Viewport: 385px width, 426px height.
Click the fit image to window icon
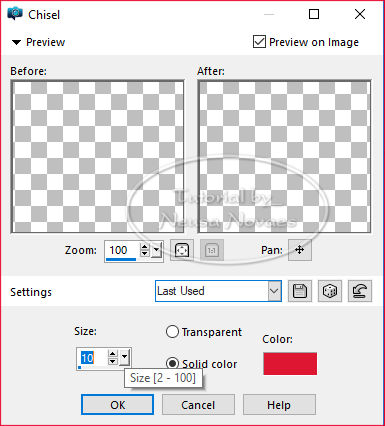click(182, 250)
